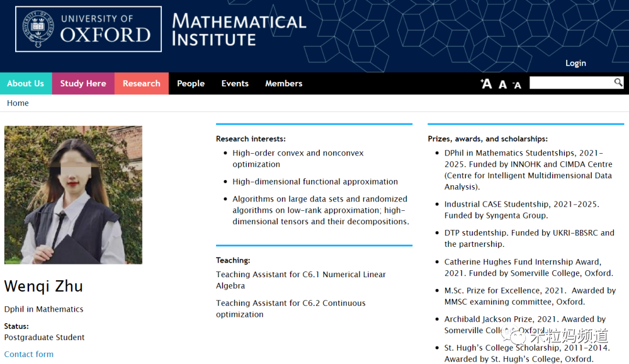Click Archibald Jackson Prize entry
629x364 pixels.
525,324
